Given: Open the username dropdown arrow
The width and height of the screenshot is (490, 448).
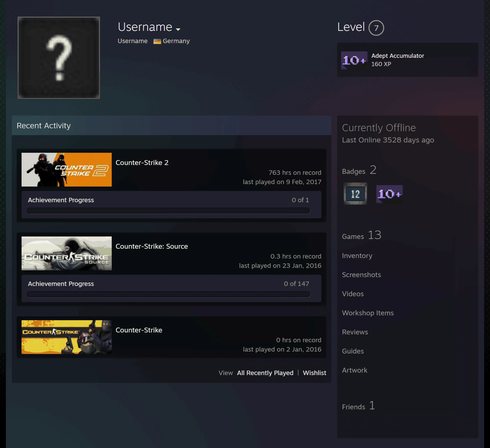Looking at the screenshot, I should pos(178,29).
